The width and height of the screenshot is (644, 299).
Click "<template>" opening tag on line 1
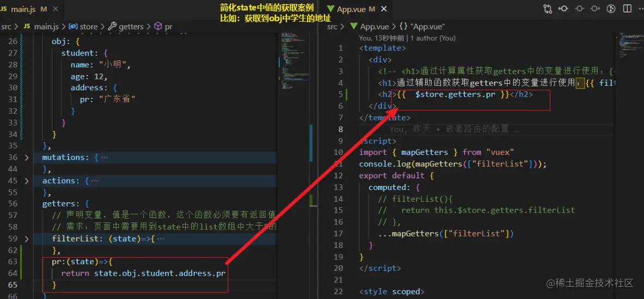click(x=383, y=48)
